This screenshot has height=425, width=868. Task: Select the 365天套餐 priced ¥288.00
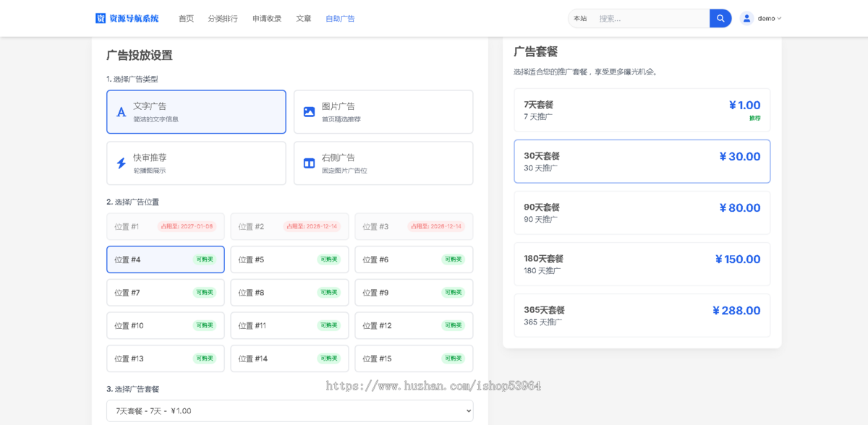pyautogui.click(x=641, y=315)
